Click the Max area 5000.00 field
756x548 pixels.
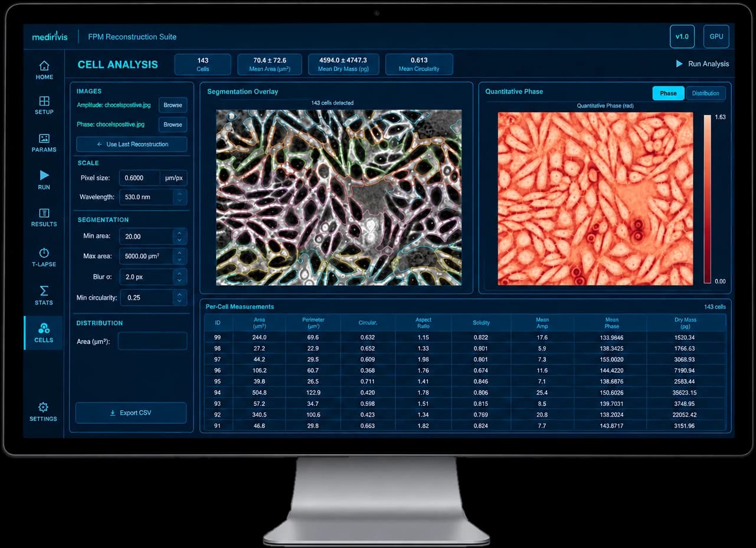(x=146, y=257)
